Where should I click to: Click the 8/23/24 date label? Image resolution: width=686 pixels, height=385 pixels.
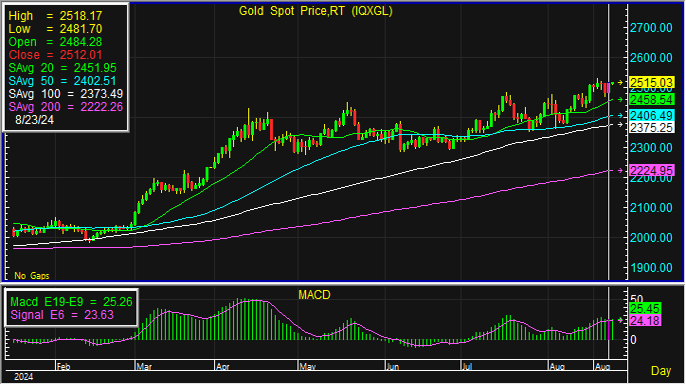34,120
